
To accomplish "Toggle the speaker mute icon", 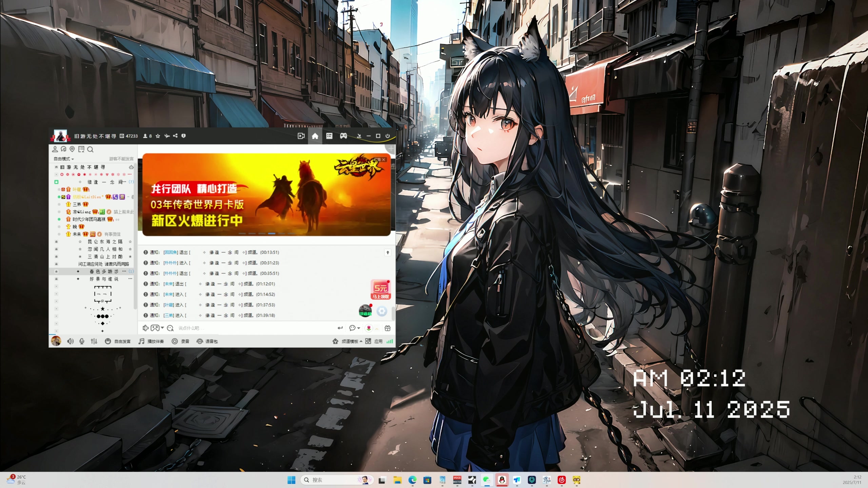I will (x=70, y=341).
